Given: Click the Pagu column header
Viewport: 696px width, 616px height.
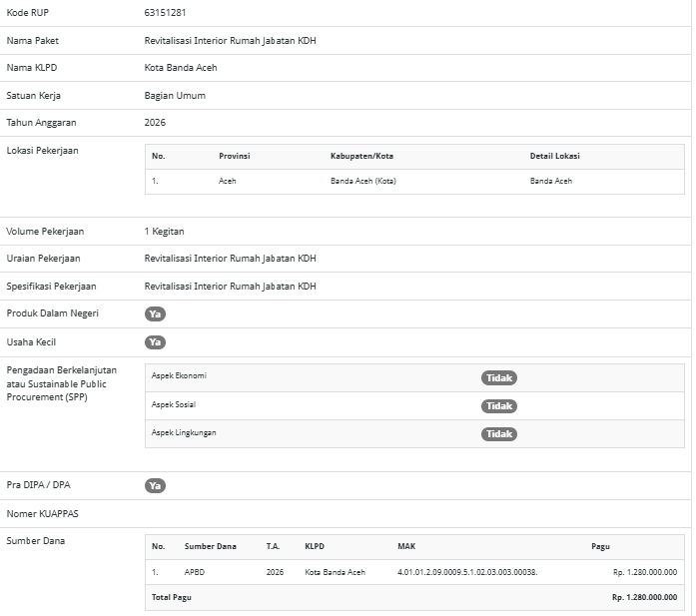Looking at the screenshot, I should click(600, 546).
